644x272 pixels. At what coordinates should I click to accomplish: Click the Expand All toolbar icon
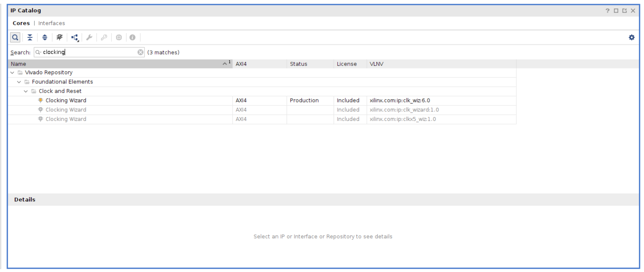coord(45,38)
